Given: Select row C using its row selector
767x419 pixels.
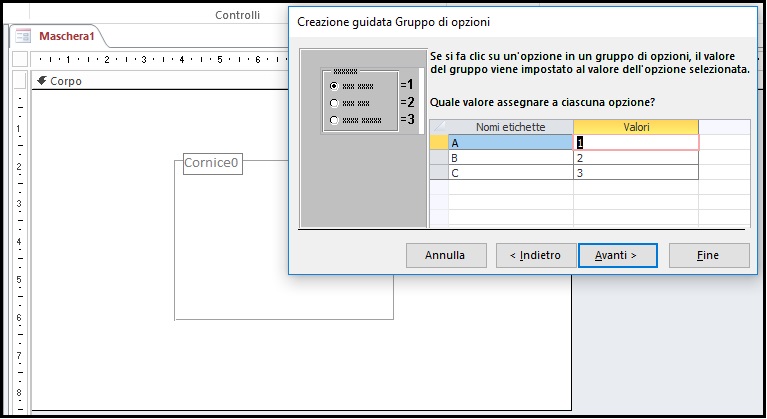Looking at the screenshot, I should [x=439, y=172].
